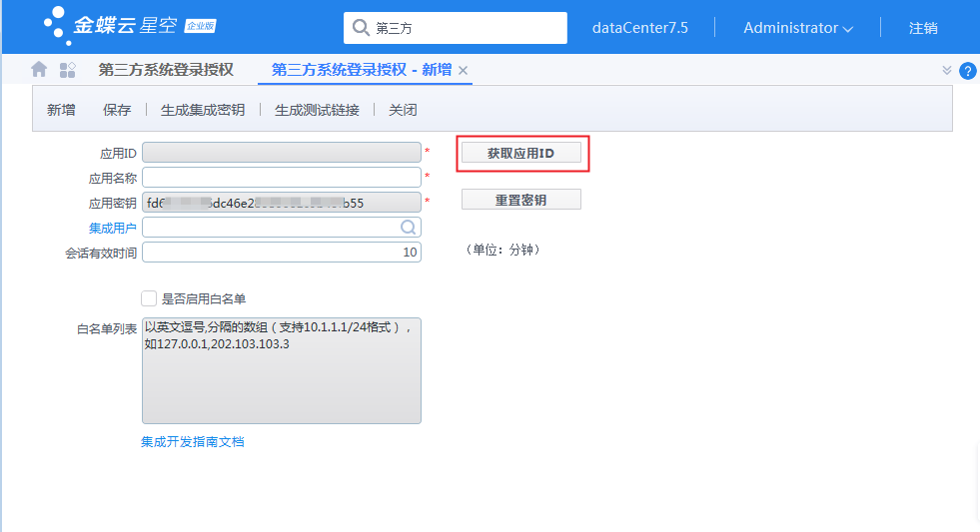Click lookup magnifier in 集成用户 field

pos(408,228)
